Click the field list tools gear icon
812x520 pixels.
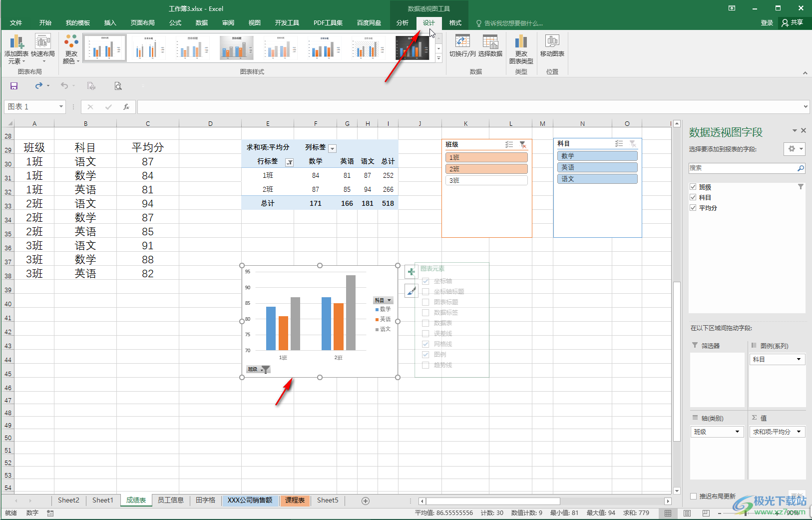coord(794,149)
